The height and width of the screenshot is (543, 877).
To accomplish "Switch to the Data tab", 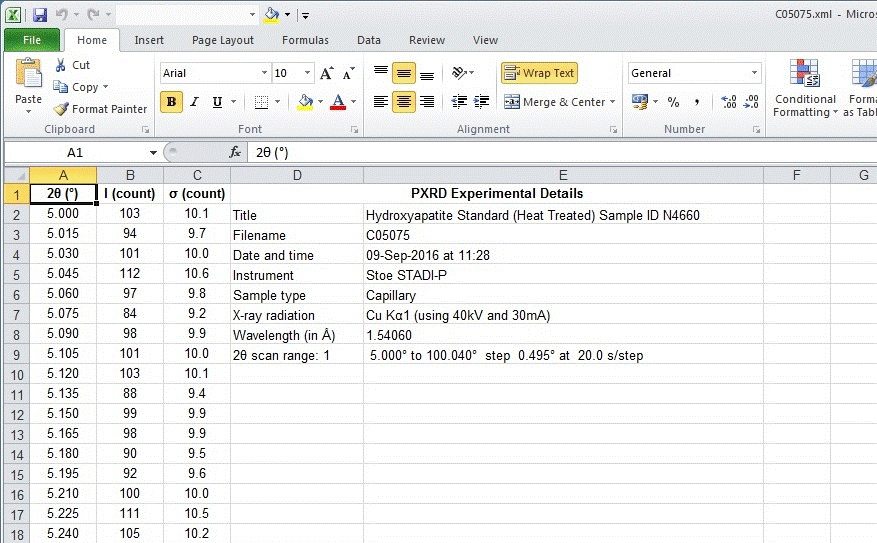I will (x=369, y=40).
